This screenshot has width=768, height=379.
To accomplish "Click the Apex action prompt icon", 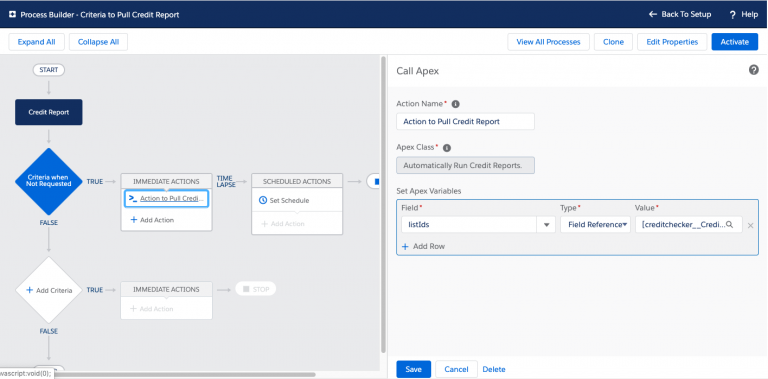I will point(132,198).
